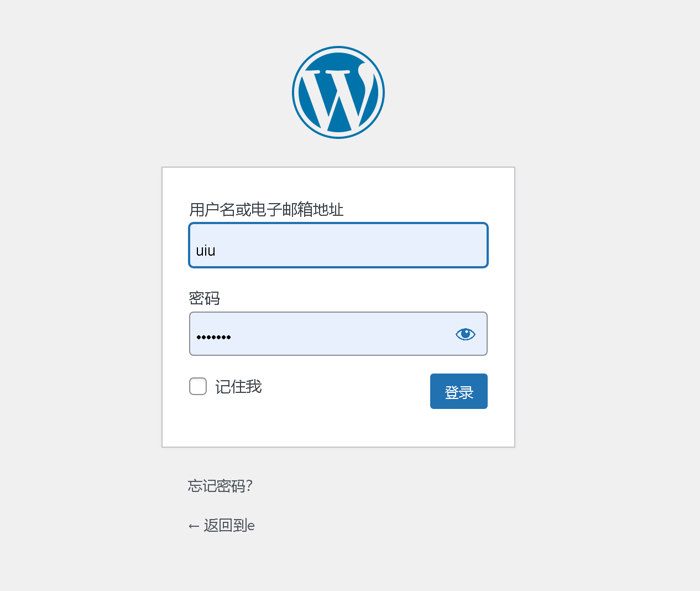Reveal the password using the eye toggle

pos(465,334)
